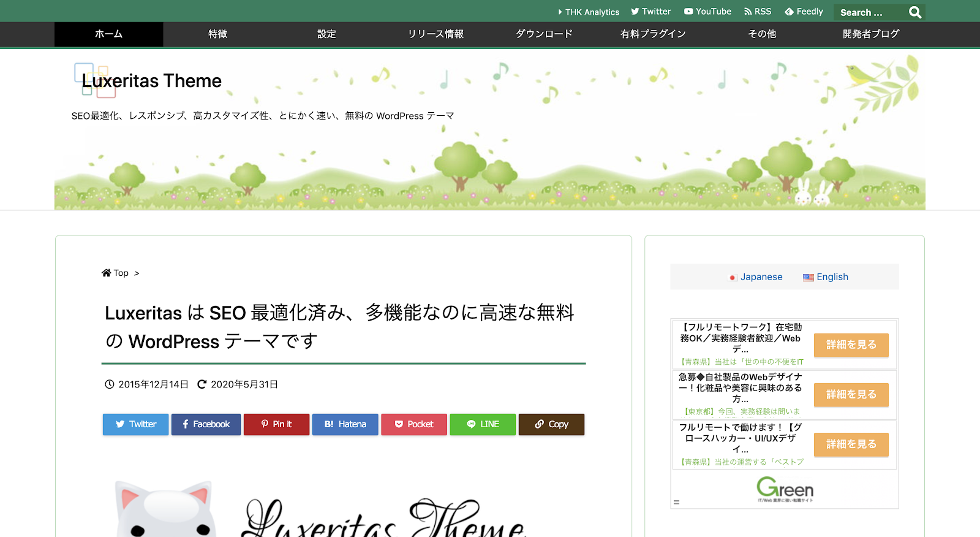980x537 pixels.
Task: Open the 特徴 menu item
Action: pos(217,34)
